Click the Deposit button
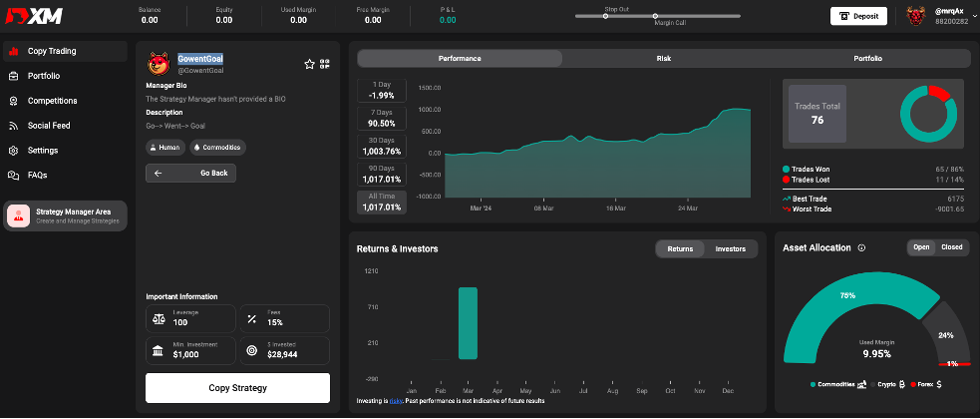This screenshot has height=419, width=980. coord(858,16)
